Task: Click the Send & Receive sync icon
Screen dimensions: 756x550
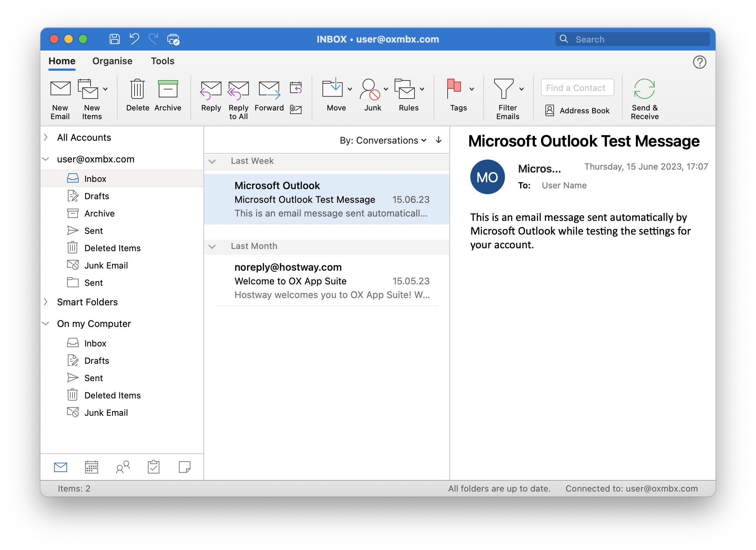Action: click(x=644, y=89)
